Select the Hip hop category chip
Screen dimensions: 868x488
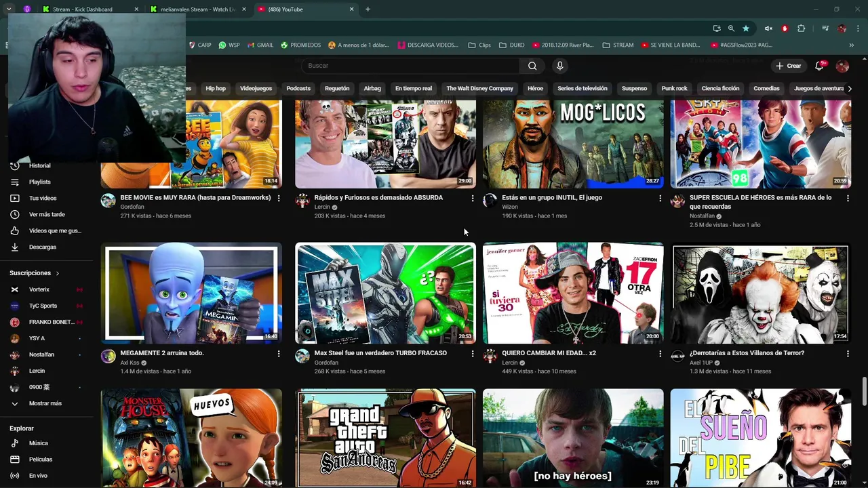[216, 88]
